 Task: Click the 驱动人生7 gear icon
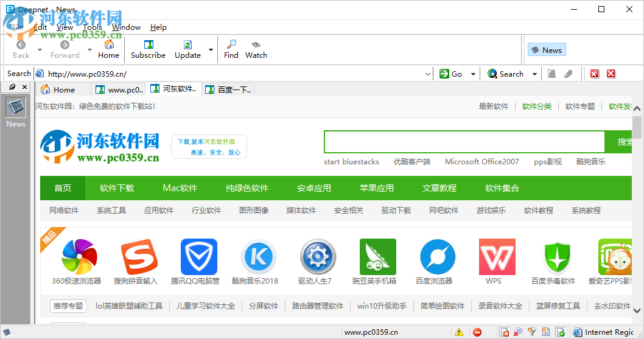click(318, 257)
